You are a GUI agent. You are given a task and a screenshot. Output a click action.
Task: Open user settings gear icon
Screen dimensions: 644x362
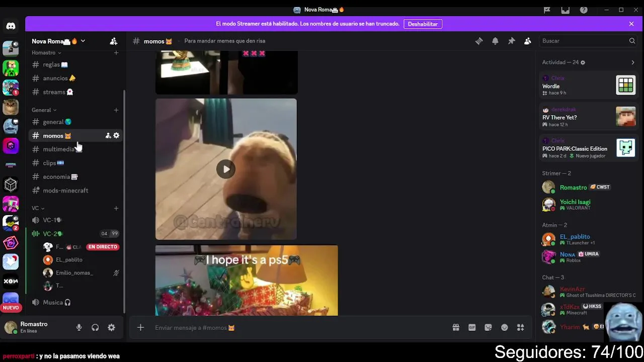pos(111,328)
